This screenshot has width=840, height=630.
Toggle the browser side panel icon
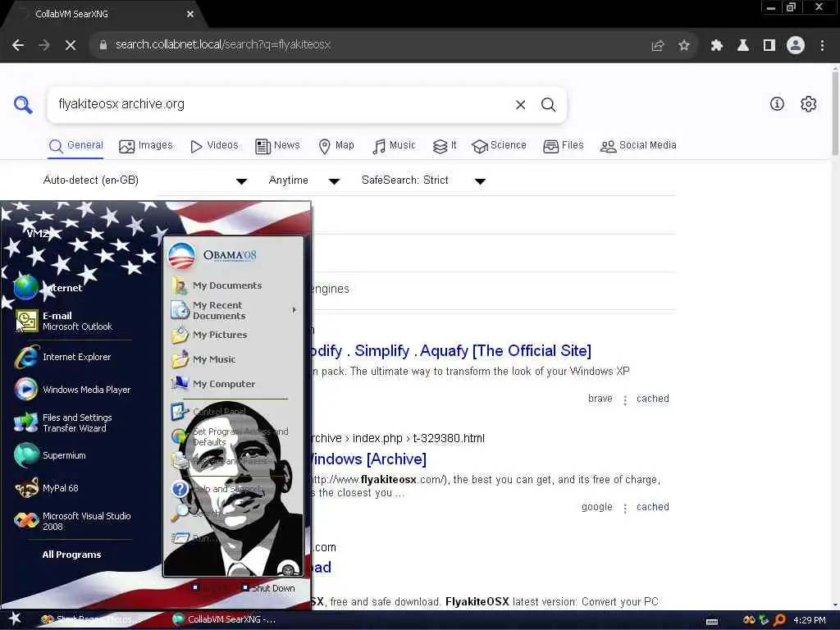(x=769, y=46)
